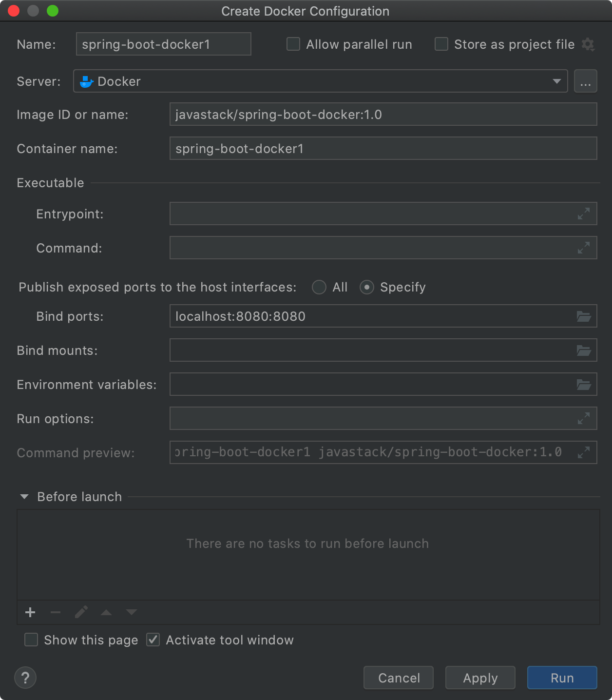Open server settings with the ellipsis button

pyautogui.click(x=586, y=81)
